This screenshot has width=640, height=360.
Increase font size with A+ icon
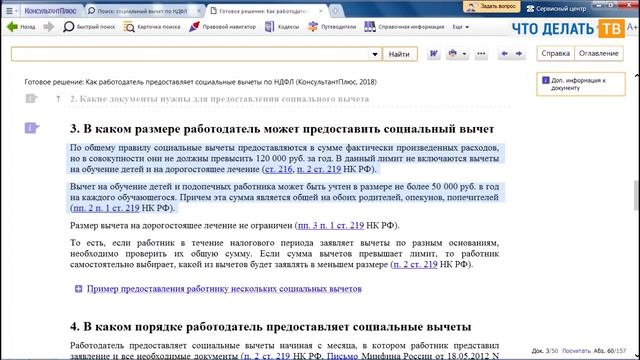coord(632,27)
